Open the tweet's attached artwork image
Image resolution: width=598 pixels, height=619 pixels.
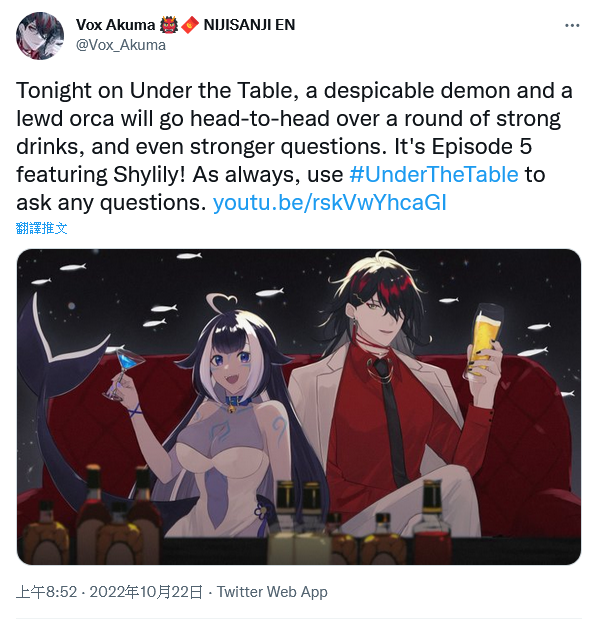pos(299,407)
